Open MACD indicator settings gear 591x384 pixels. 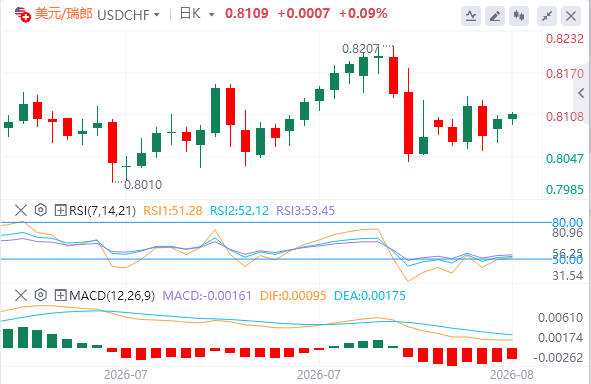point(40,295)
